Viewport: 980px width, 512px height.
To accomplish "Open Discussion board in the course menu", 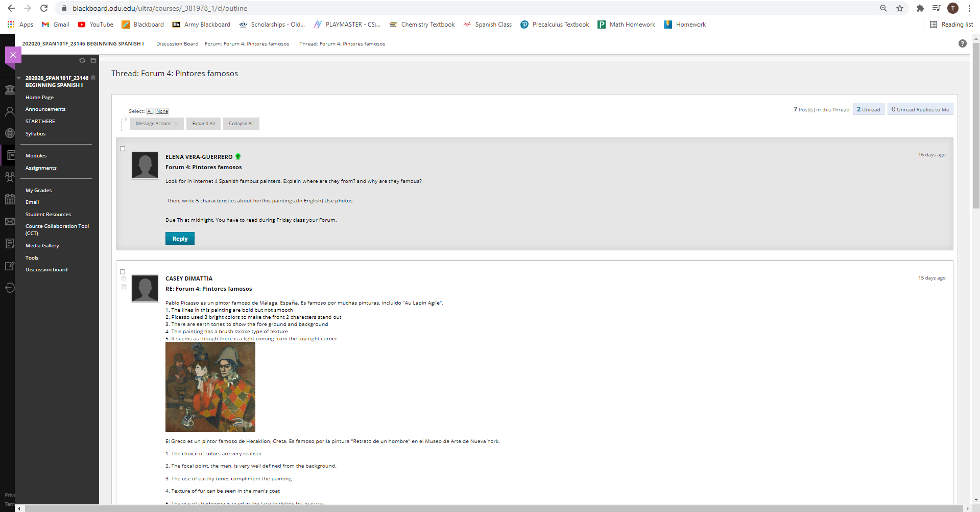I will click(46, 270).
